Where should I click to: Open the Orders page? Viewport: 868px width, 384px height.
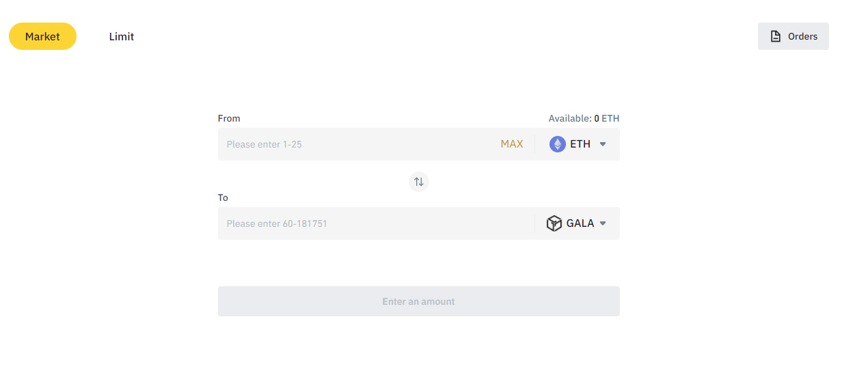794,36
